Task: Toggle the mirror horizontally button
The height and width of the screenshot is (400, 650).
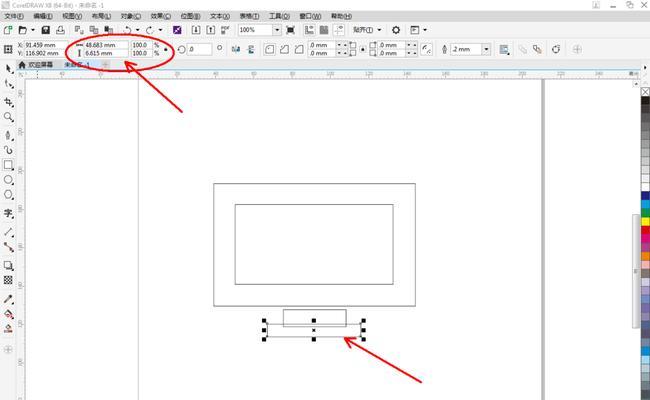Action: click(236, 49)
